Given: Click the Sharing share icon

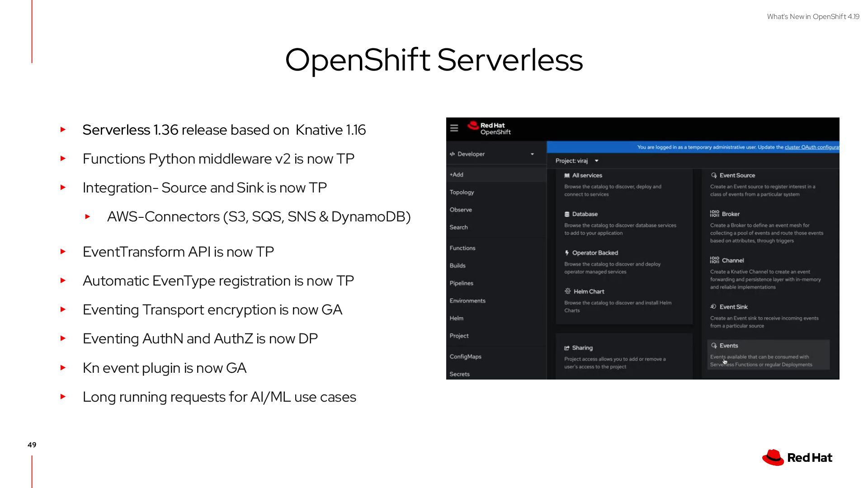Looking at the screenshot, I should click(567, 348).
